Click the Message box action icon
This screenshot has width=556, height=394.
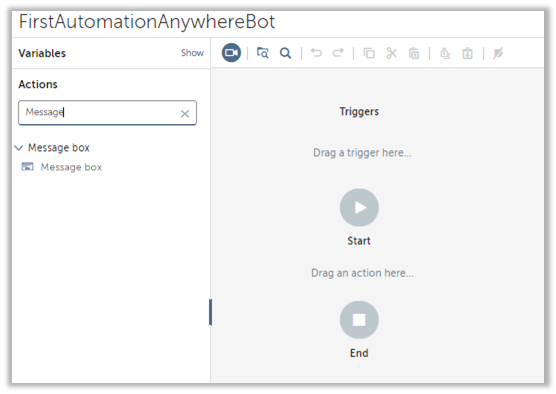click(27, 167)
